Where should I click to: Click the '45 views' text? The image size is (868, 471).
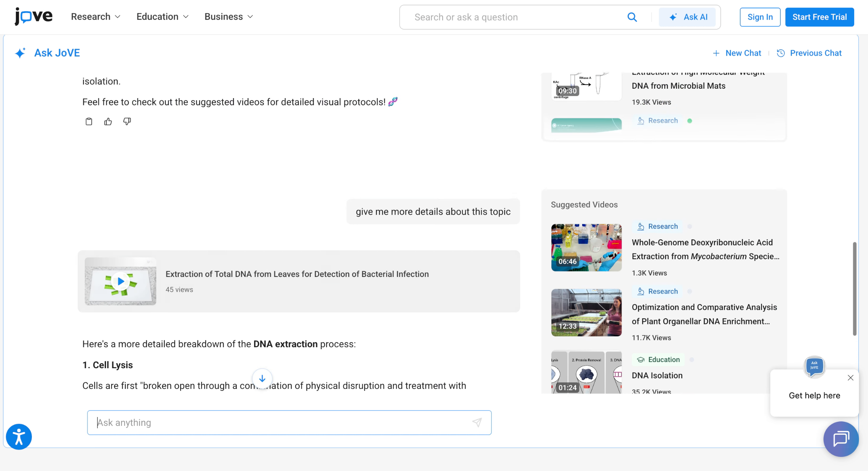(179, 290)
